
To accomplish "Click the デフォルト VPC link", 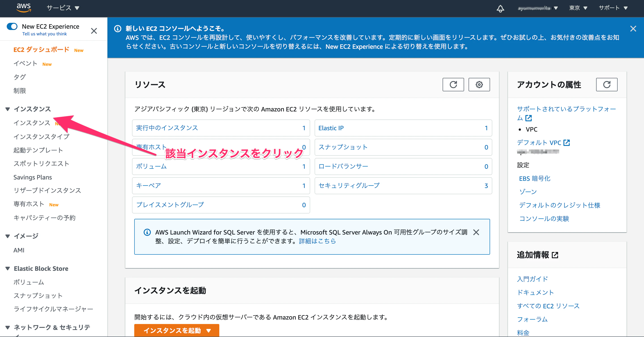I will tap(539, 143).
